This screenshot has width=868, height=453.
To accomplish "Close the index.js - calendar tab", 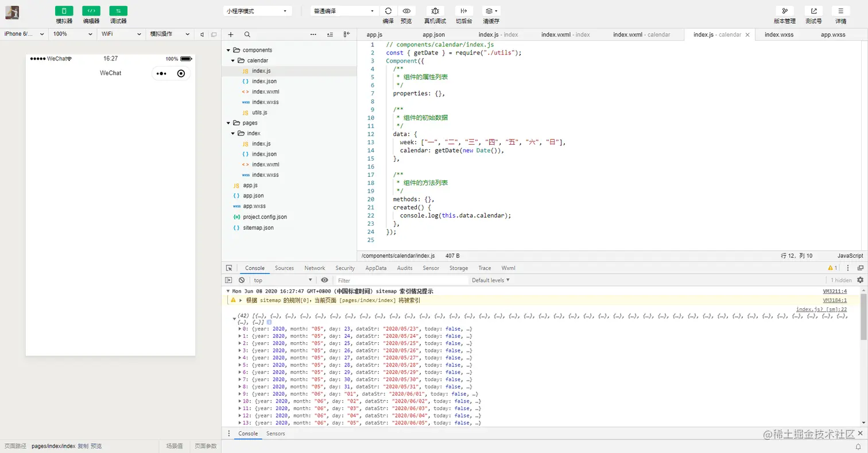I will (747, 34).
